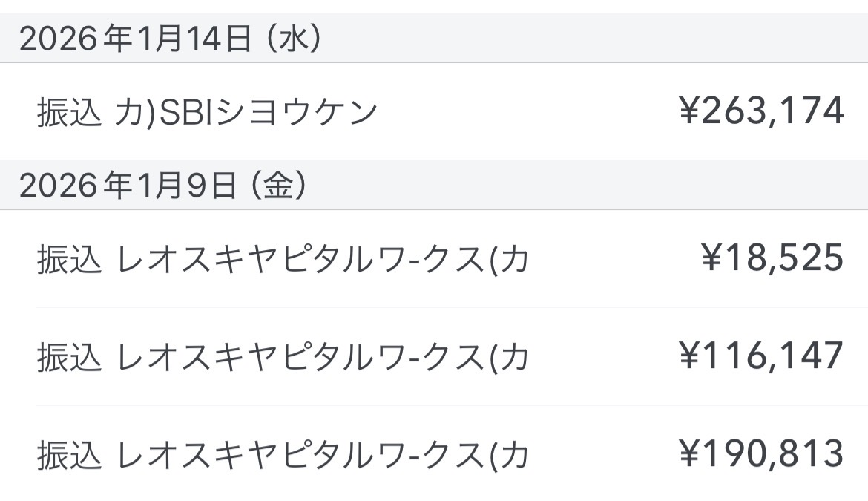Screen dimensions: 868x501
Task: Click 振込 label in the ¥18,525 row
Action: coord(68,260)
